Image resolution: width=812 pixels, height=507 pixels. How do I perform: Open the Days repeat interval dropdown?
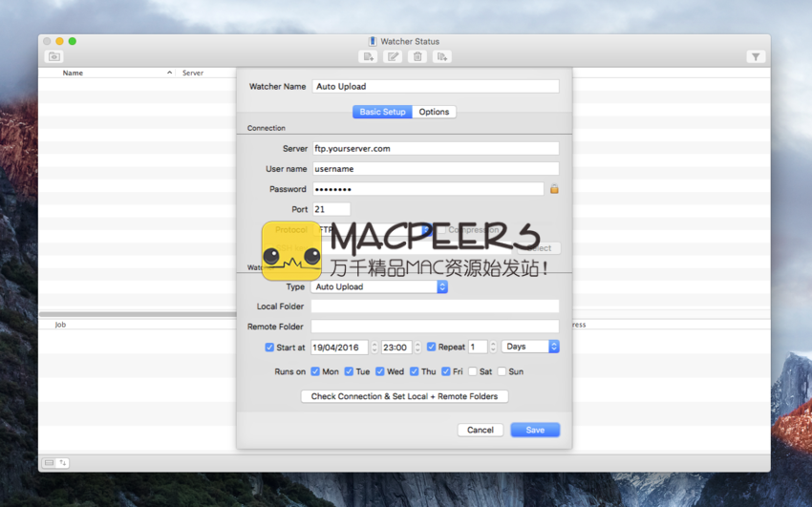pyautogui.click(x=530, y=347)
